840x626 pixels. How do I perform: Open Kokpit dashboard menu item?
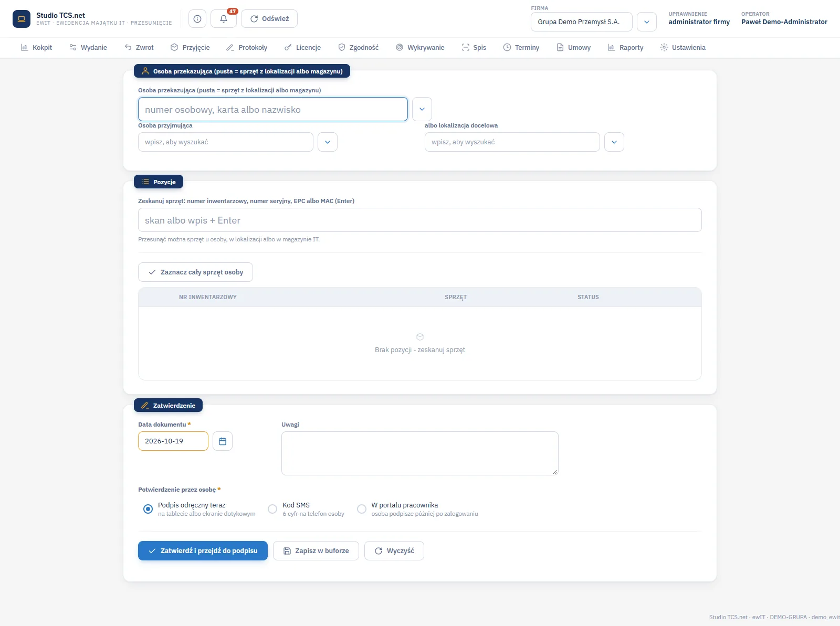(x=36, y=48)
